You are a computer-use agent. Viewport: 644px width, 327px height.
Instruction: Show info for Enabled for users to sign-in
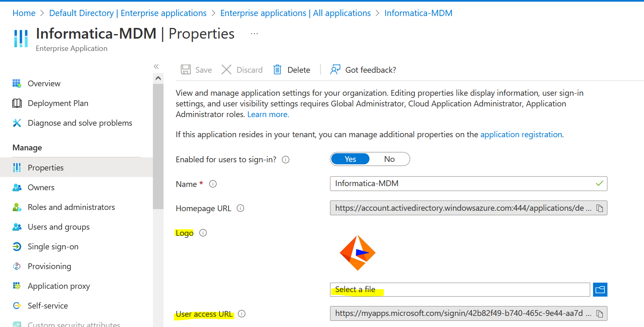286,159
